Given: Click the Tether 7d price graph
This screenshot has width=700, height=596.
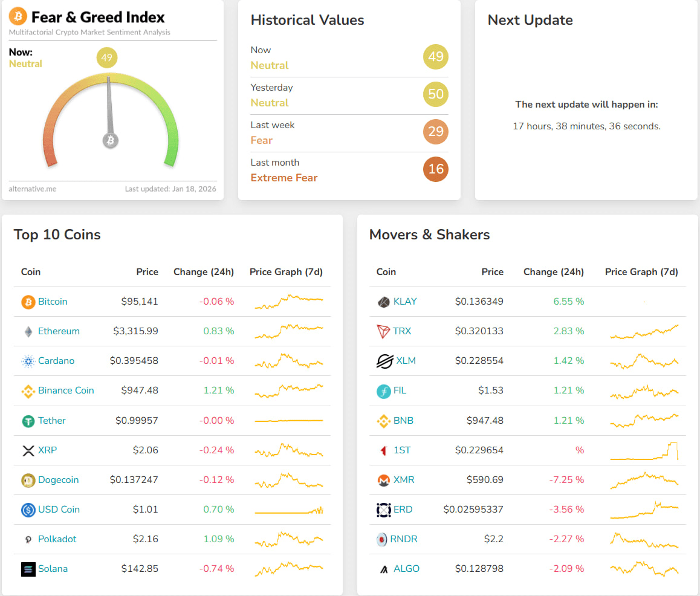Looking at the screenshot, I should coord(289,421).
